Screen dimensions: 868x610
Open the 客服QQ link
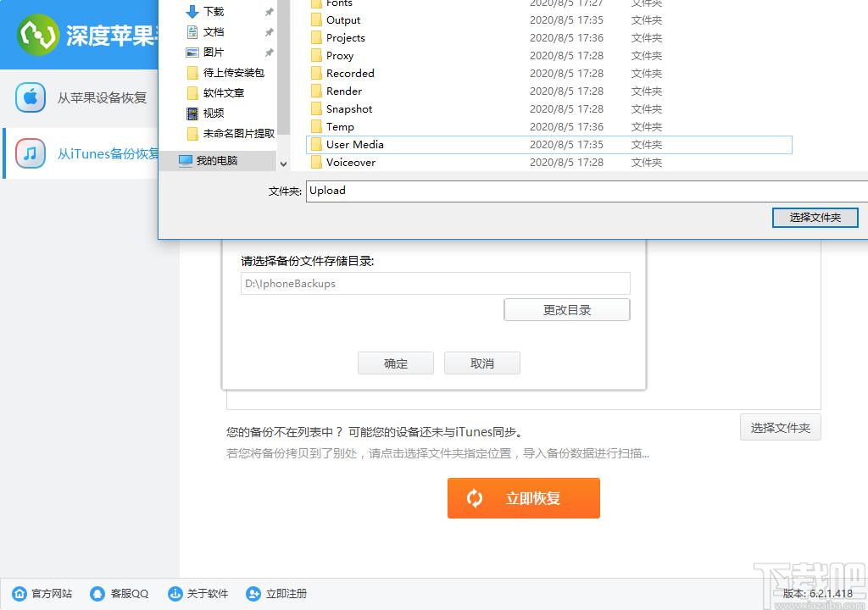(x=130, y=593)
